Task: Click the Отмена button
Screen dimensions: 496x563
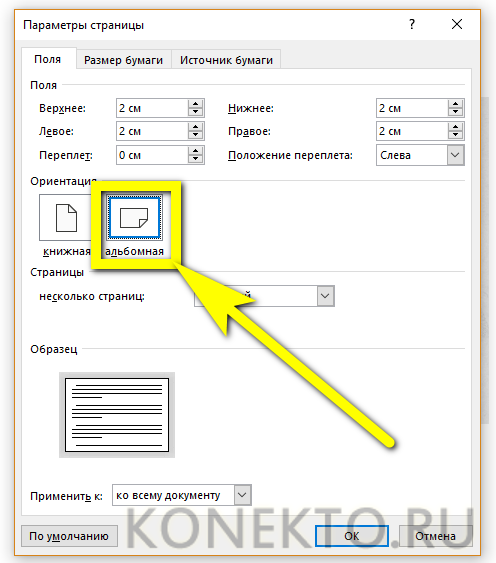Action: click(435, 536)
